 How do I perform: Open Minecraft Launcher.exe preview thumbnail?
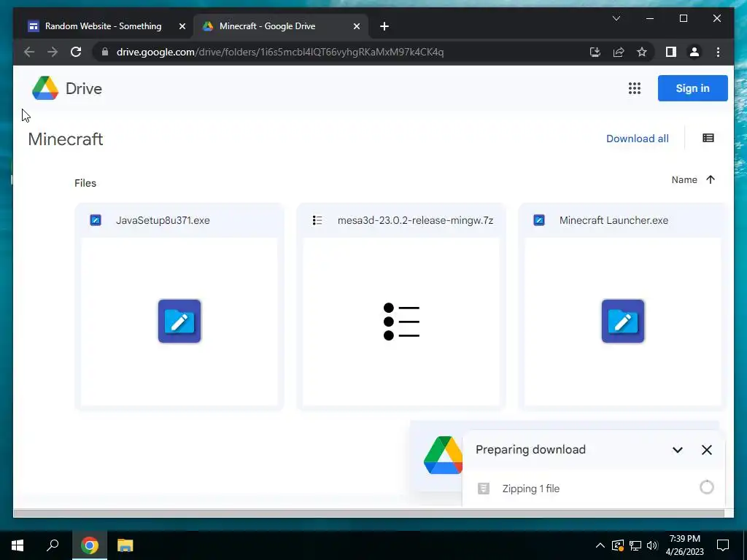[x=623, y=322]
